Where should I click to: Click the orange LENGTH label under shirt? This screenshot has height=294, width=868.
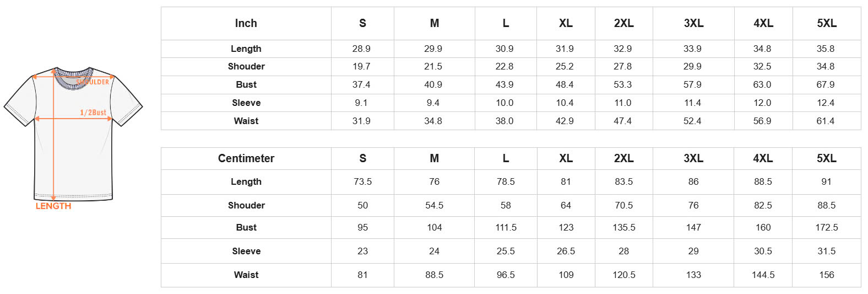(x=53, y=206)
